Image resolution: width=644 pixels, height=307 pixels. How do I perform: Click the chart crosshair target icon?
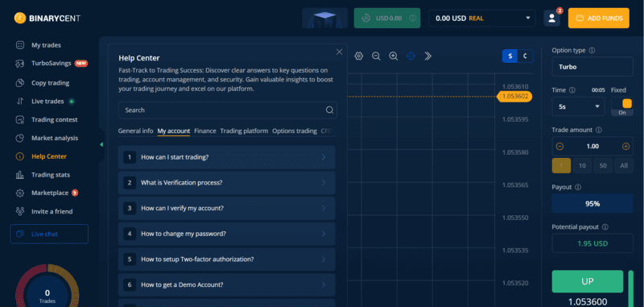coord(411,56)
